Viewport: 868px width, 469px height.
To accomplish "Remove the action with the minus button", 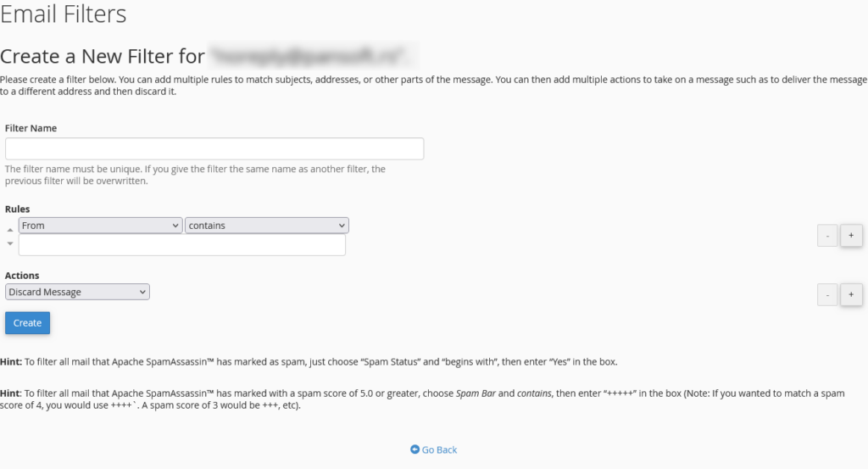I will (827, 295).
